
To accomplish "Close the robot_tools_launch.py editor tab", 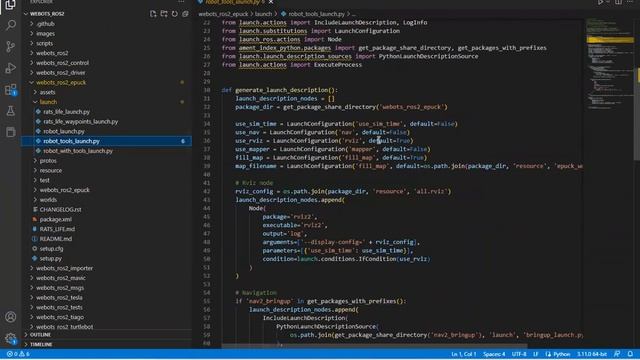I will click(271, 2).
